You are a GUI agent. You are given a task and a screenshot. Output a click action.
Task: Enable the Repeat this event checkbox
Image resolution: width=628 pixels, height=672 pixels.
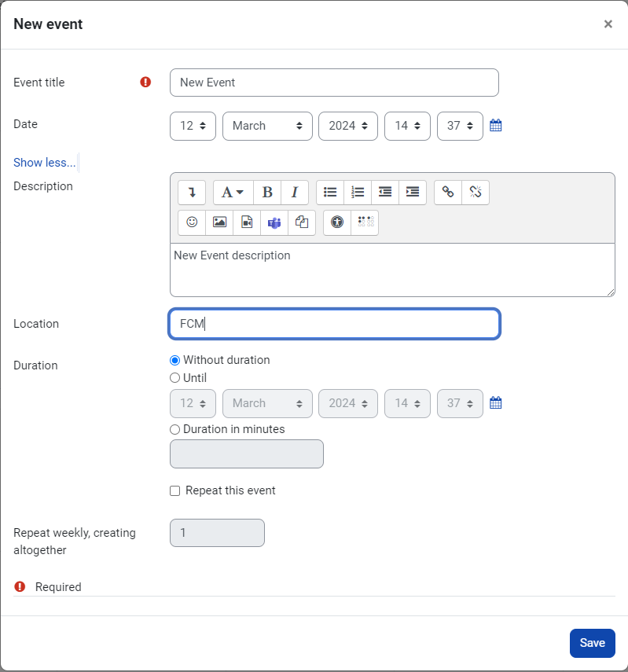pos(175,491)
